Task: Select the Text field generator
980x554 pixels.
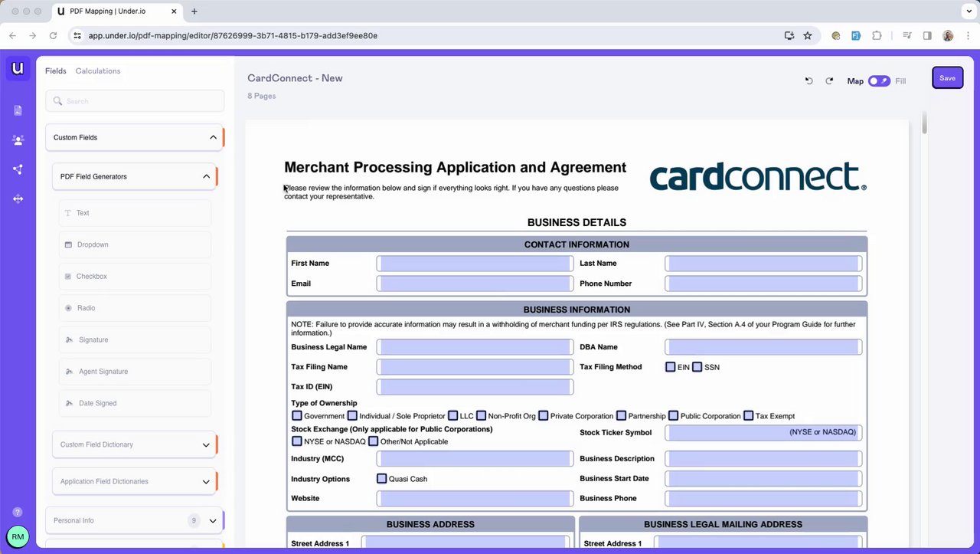Action: pyautogui.click(x=135, y=213)
